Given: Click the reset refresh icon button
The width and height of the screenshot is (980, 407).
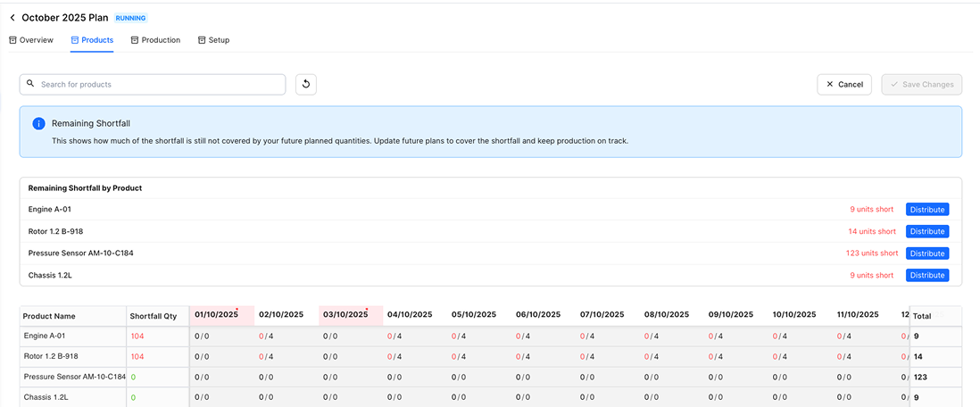Looking at the screenshot, I should pos(306,85).
